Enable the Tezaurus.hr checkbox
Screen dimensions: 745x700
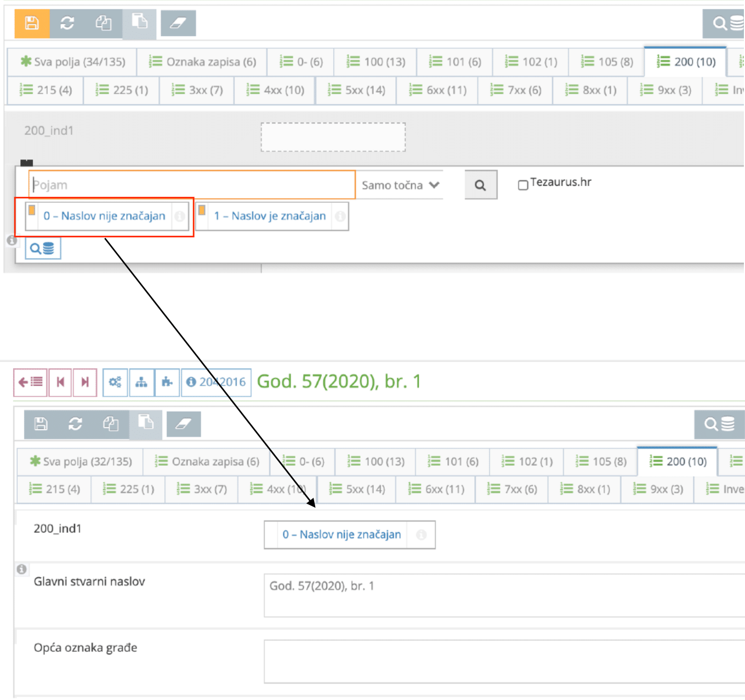tap(523, 185)
